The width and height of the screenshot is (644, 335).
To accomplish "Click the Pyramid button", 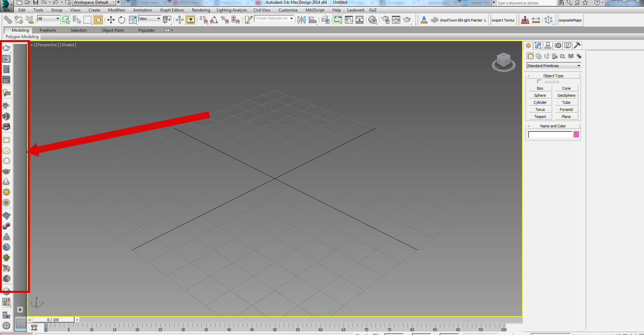I will point(566,110).
